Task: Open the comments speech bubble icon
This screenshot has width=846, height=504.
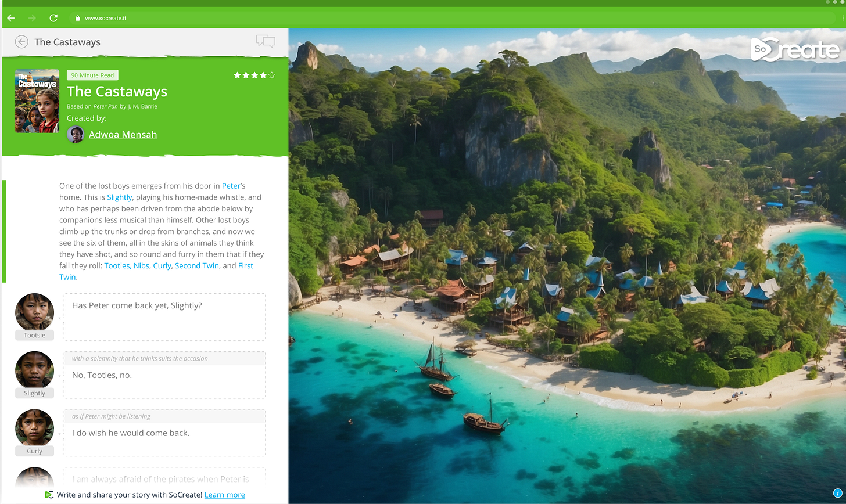Action: [266, 41]
